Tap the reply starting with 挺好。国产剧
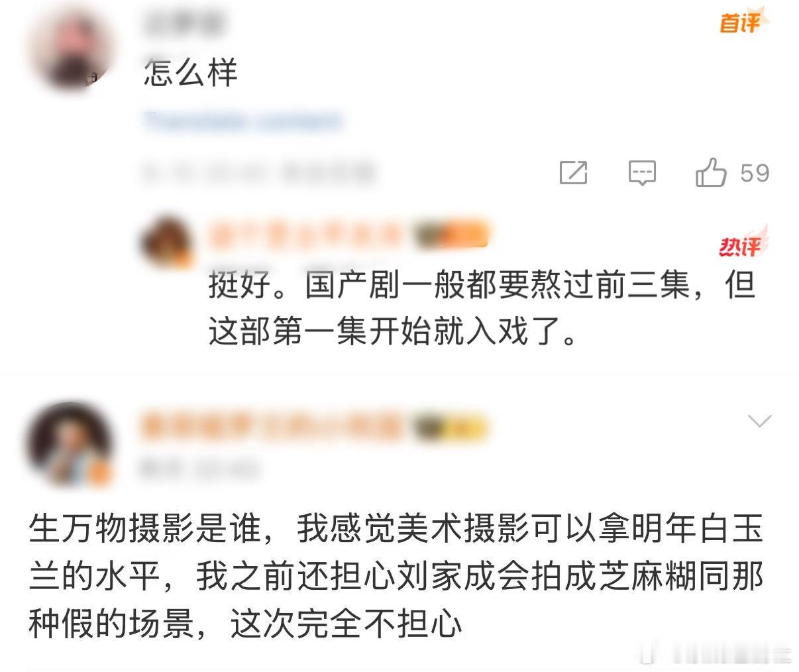 pos(482,309)
